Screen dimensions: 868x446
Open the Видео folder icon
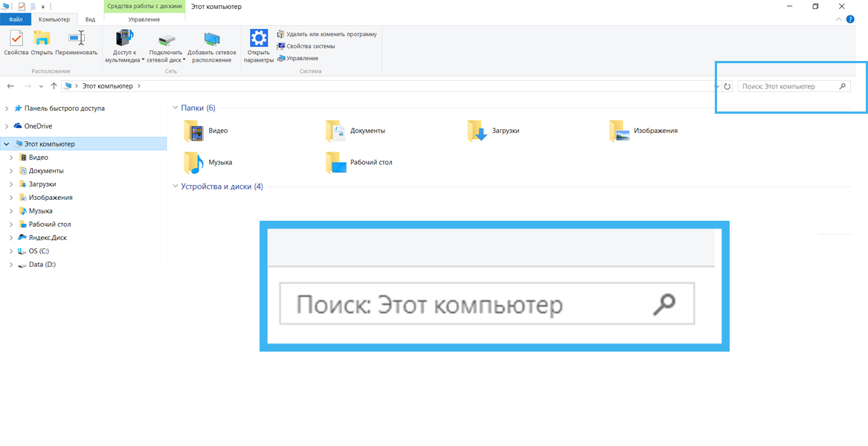click(194, 131)
